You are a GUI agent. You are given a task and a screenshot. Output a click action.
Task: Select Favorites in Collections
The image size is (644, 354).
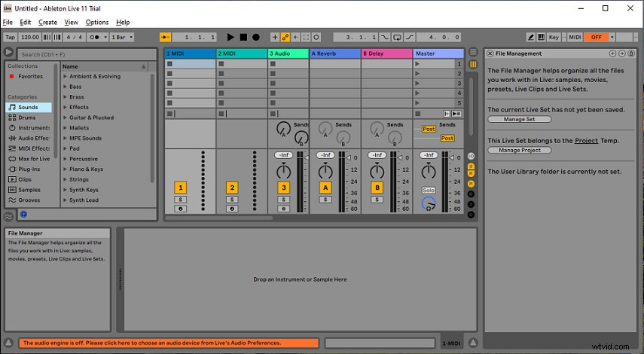pyautogui.click(x=30, y=76)
